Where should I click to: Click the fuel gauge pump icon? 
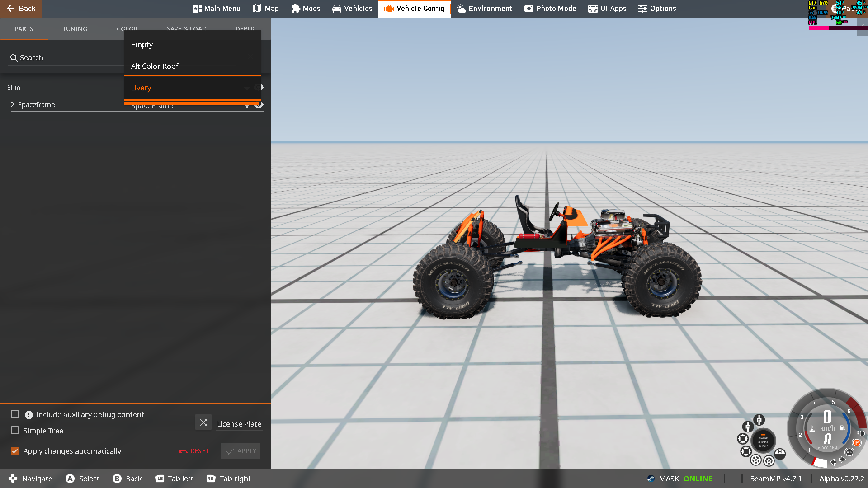(842, 428)
